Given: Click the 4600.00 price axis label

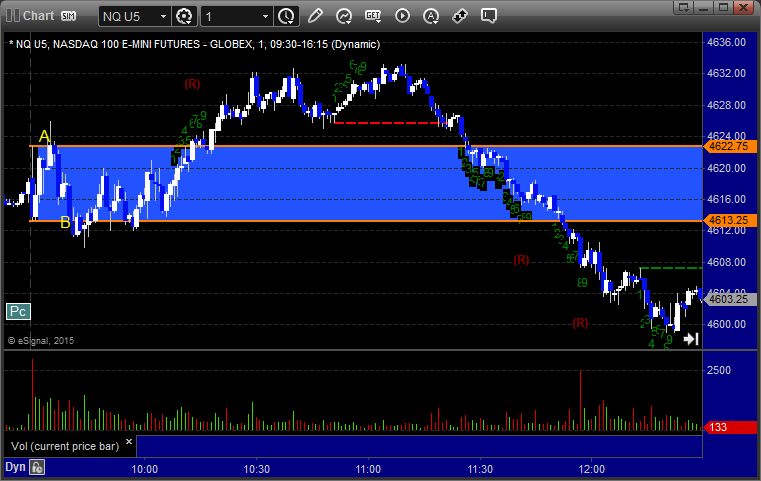Looking at the screenshot, I should (x=727, y=324).
